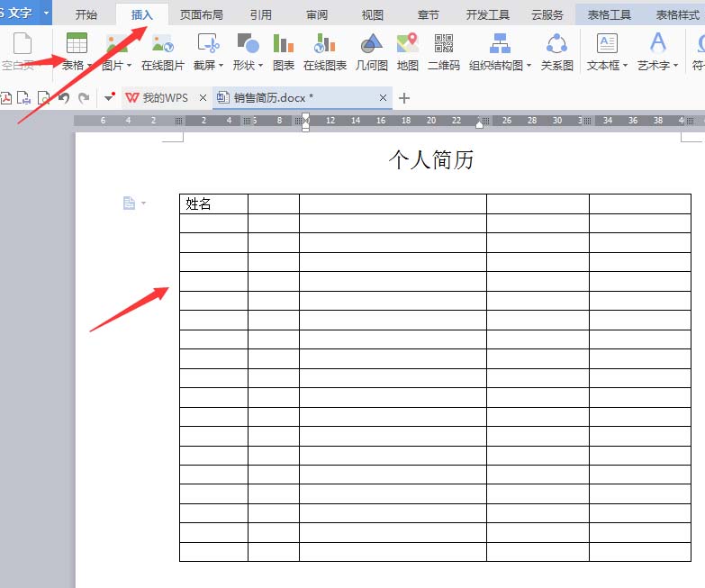Open the 形状 shapes gallery

(248, 43)
